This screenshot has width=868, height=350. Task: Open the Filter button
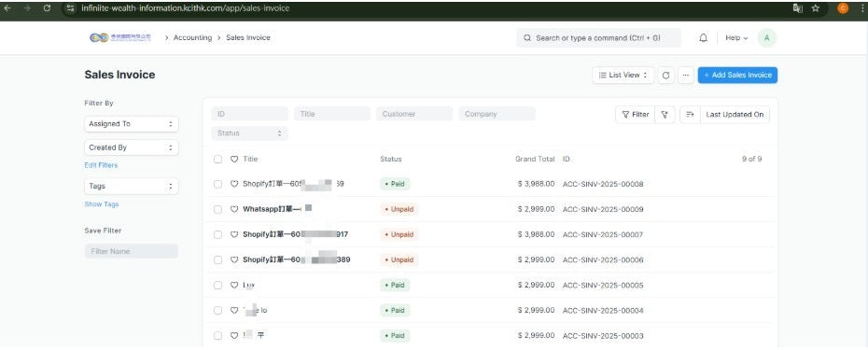[x=636, y=115]
